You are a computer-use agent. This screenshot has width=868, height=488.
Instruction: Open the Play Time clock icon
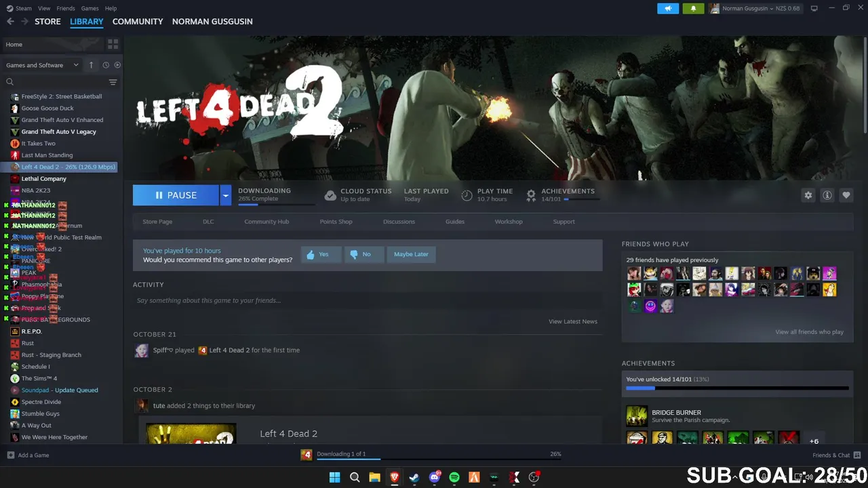click(467, 195)
